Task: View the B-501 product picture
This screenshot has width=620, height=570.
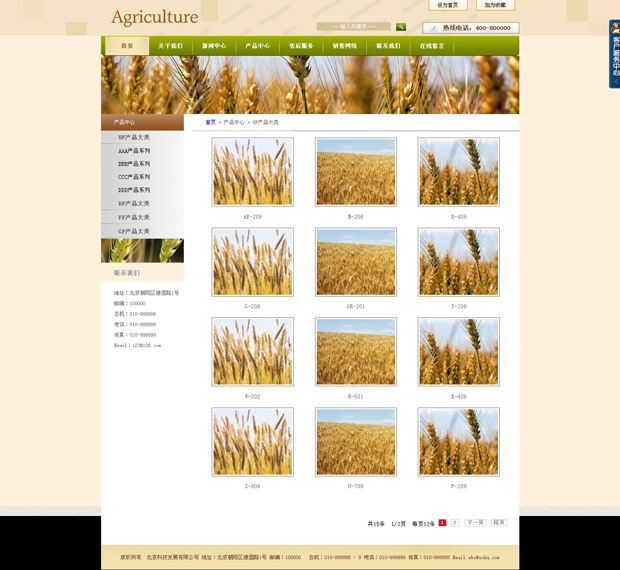Action: click(x=356, y=352)
